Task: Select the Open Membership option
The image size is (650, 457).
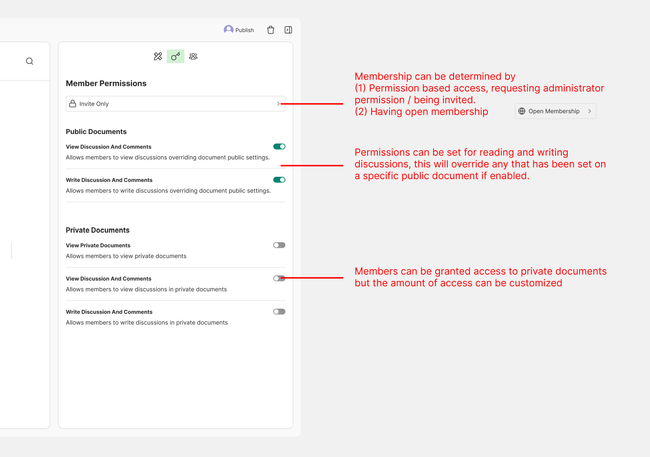Action: pos(555,111)
